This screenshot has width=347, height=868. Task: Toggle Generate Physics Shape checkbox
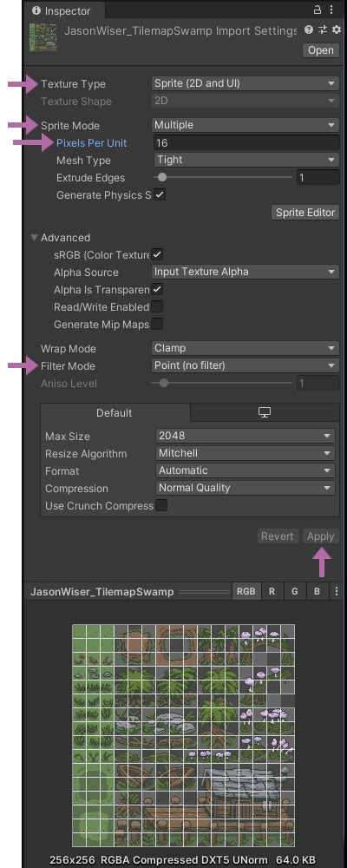point(160,194)
